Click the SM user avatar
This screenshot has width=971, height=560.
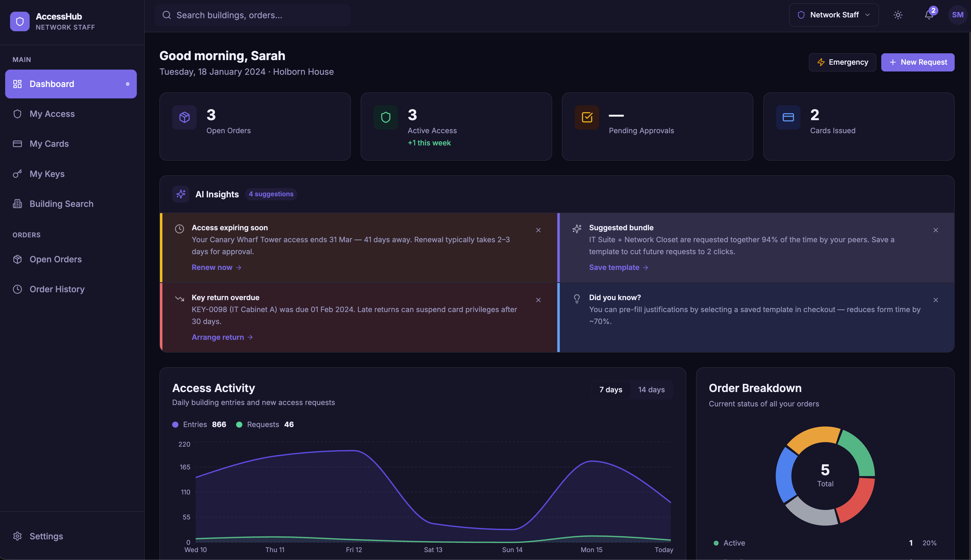[x=957, y=15]
